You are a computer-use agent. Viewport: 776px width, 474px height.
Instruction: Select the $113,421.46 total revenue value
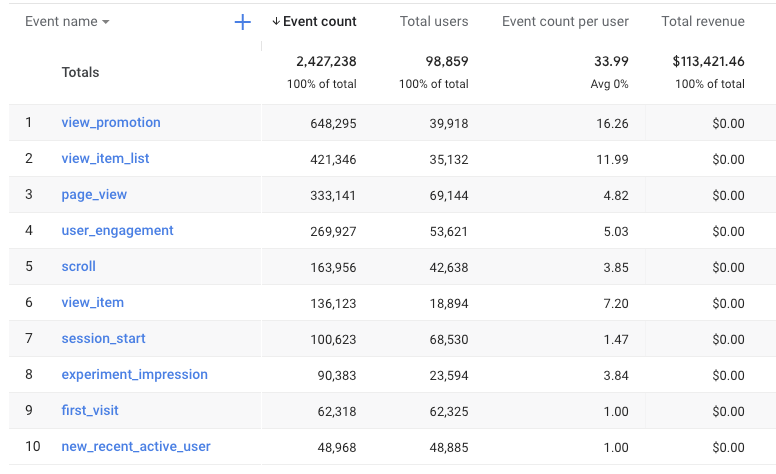pyautogui.click(x=708, y=62)
